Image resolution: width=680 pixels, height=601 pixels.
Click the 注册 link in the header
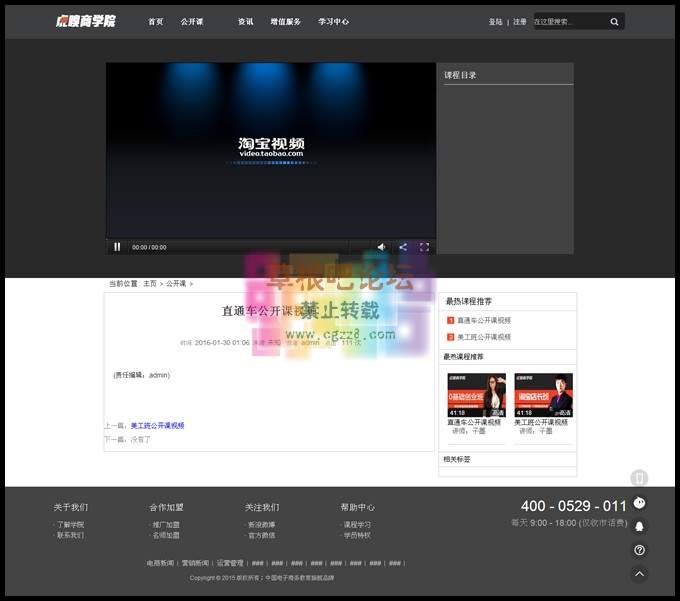(x=520, y=22)
